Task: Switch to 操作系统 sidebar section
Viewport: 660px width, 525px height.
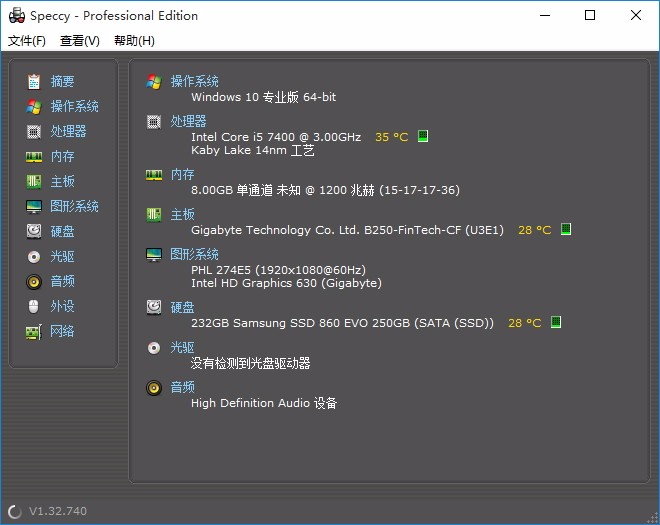Action: (75, 106)
